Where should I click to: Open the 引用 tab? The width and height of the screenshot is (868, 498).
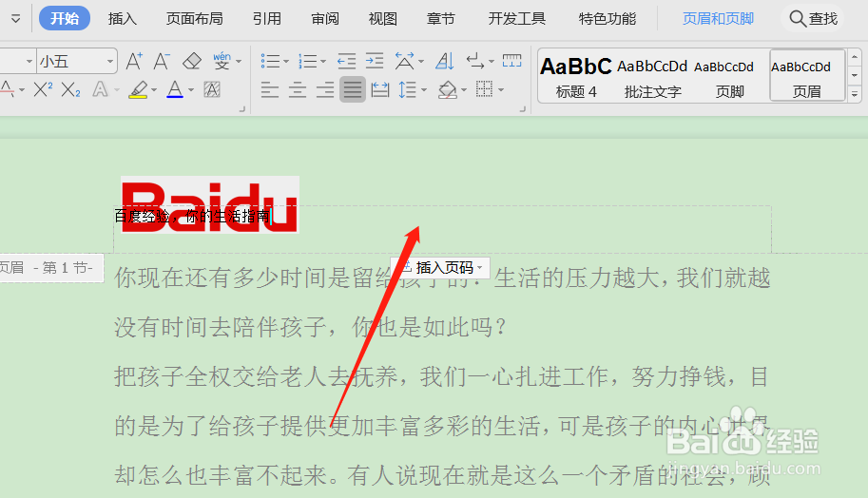pos(267,19)
